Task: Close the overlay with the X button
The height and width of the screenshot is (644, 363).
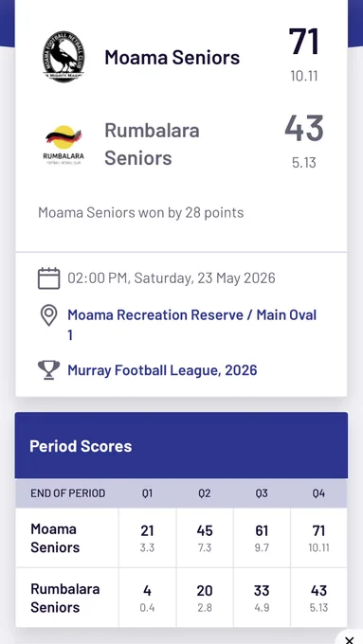Action: (349, 639)
